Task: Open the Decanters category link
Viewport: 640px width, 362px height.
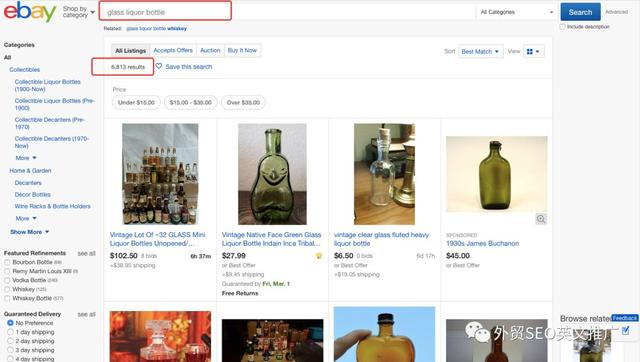Action: click(28, 183)
